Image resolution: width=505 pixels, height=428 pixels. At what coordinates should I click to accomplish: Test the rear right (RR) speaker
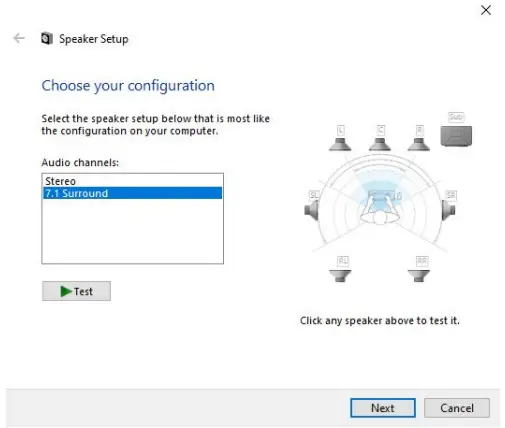tap(419, 276)
